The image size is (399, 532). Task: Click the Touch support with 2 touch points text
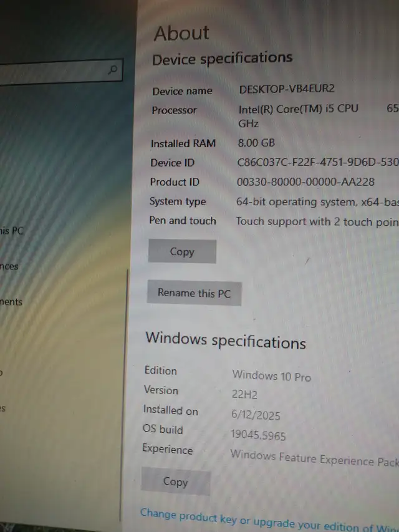tap(317, 221)
